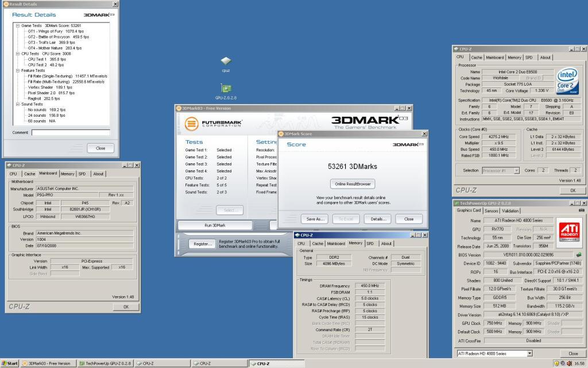Open the Windows Start button

click(10, 363)
